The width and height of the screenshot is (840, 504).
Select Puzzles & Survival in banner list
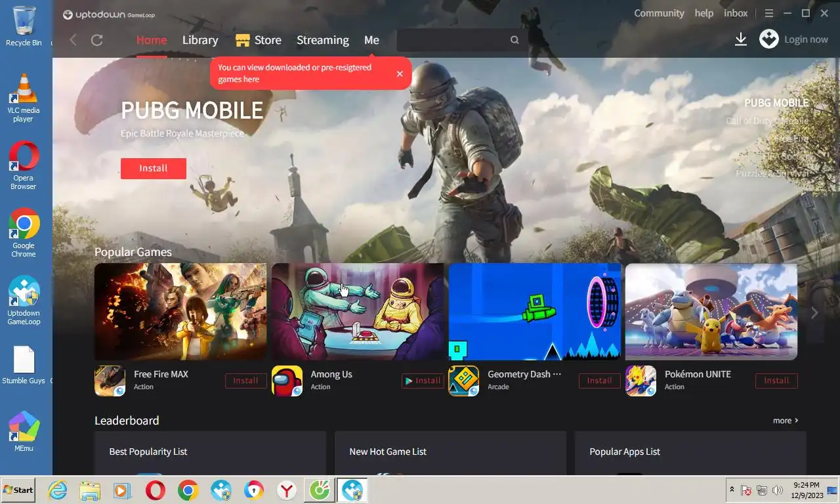coord(772,173)
